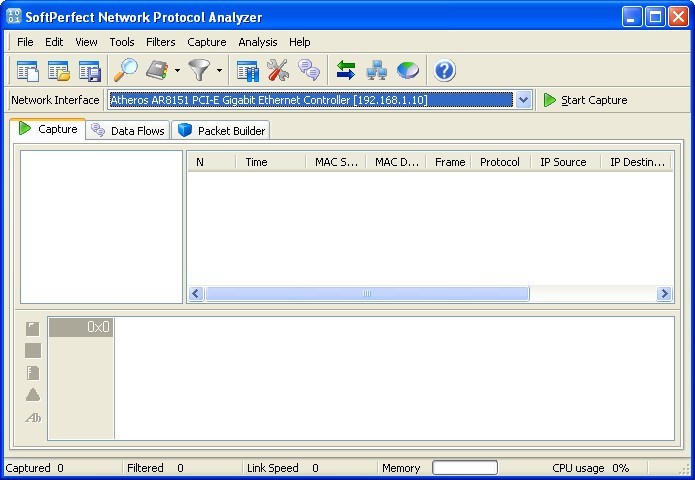The width and height of the screenshot is (695, 480).
Task: Switch to the Capture tab
Action: point(48,129)
